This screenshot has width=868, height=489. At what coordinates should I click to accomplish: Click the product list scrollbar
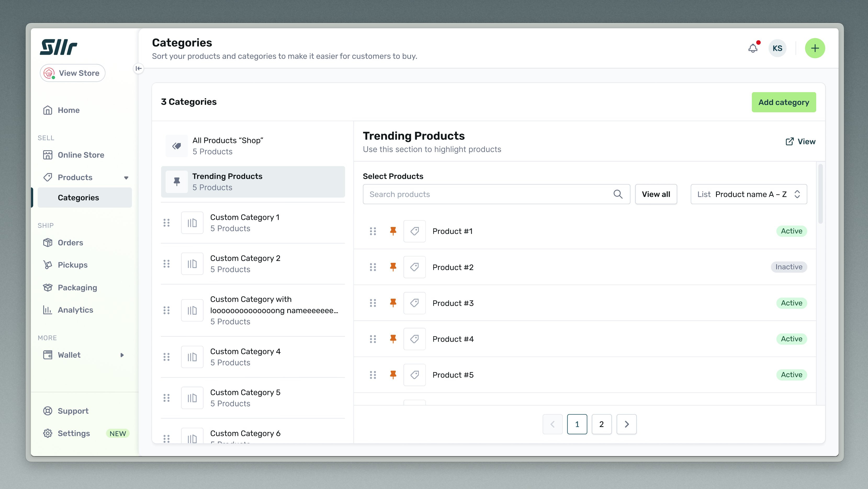pos(820,194)
